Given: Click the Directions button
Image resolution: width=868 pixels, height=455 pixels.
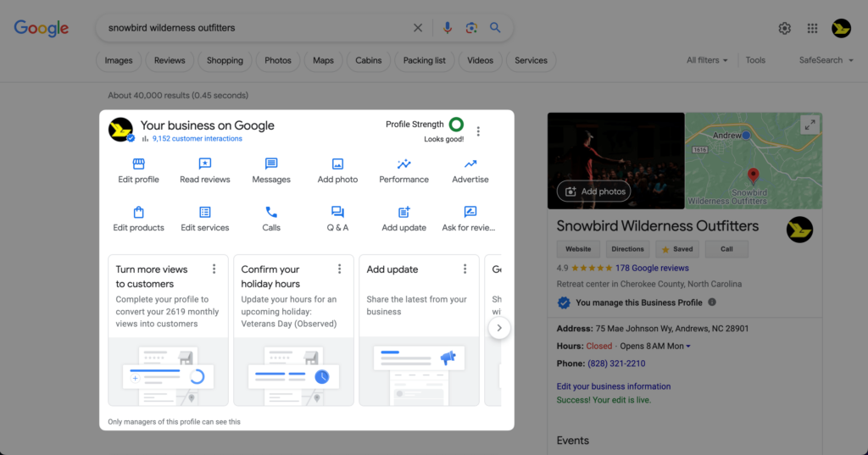Looking at the screenshot, I should coord(628,249).
